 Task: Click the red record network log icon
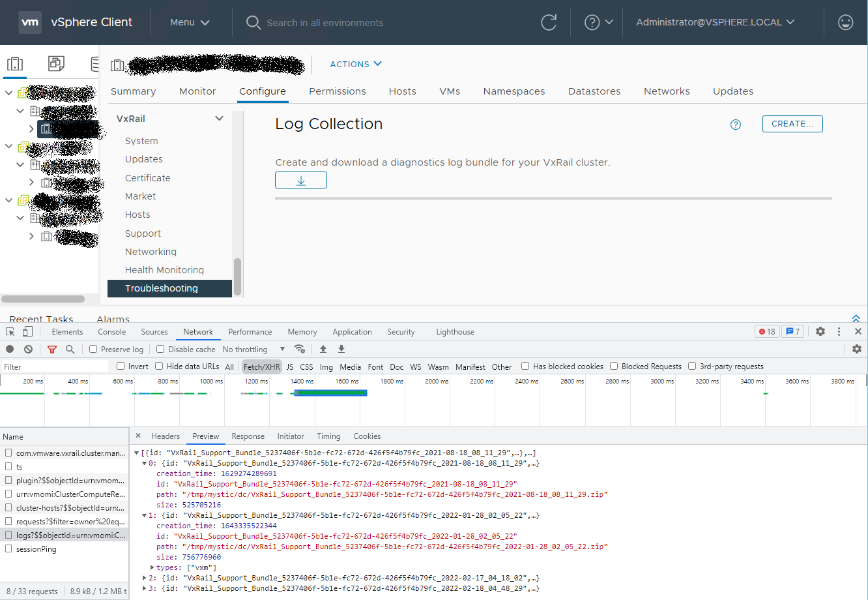coord(9,349)
